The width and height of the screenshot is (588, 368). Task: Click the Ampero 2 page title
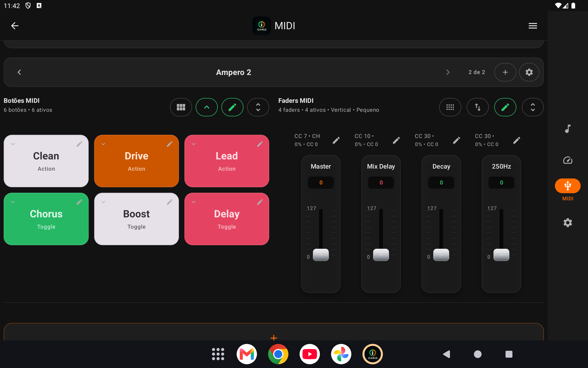234,72
